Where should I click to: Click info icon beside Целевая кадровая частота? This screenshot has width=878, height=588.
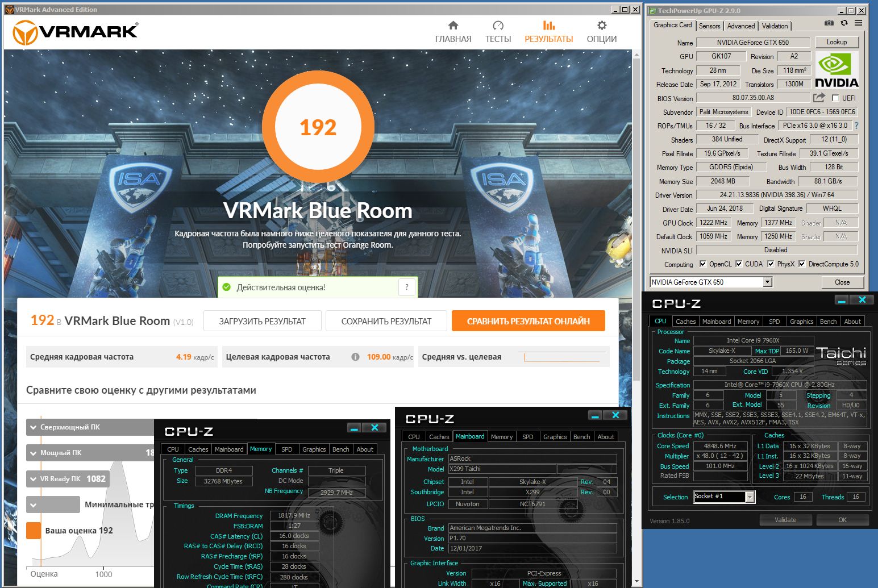355,357
